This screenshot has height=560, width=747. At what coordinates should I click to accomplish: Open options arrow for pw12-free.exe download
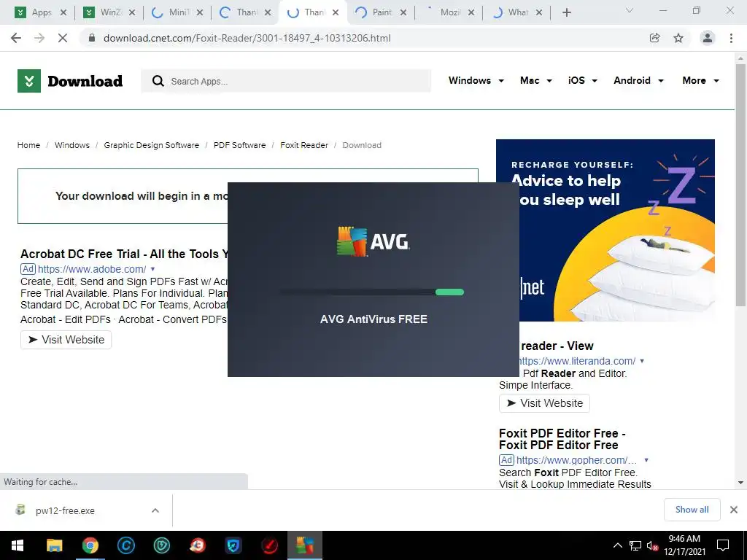[x=155, y=510]
